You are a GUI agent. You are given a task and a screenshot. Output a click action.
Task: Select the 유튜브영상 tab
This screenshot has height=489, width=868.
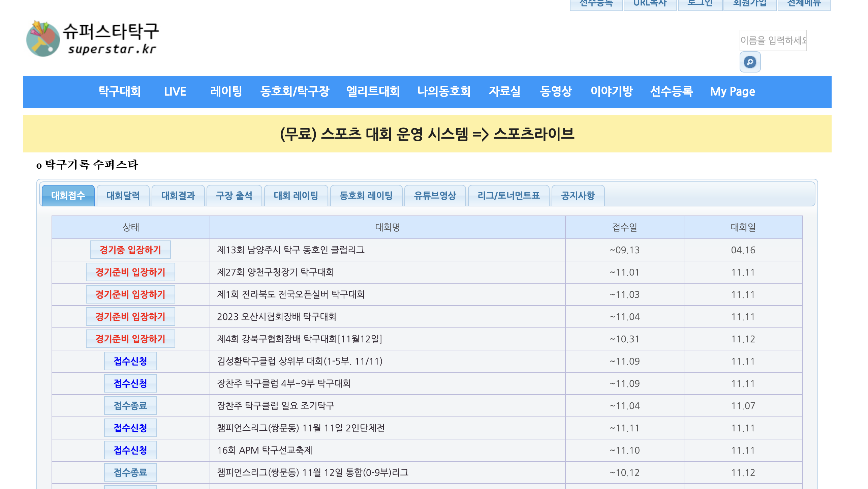[435, 196]
